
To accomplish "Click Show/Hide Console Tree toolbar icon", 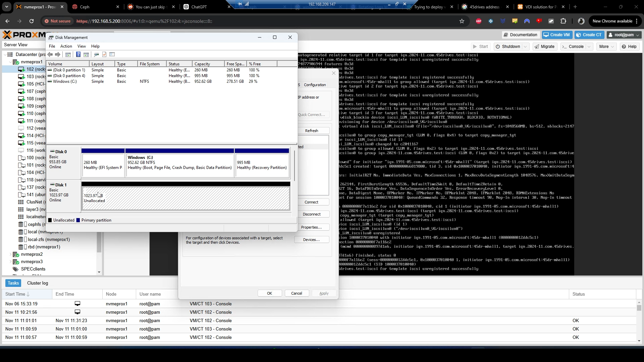I will pos(68,54).
